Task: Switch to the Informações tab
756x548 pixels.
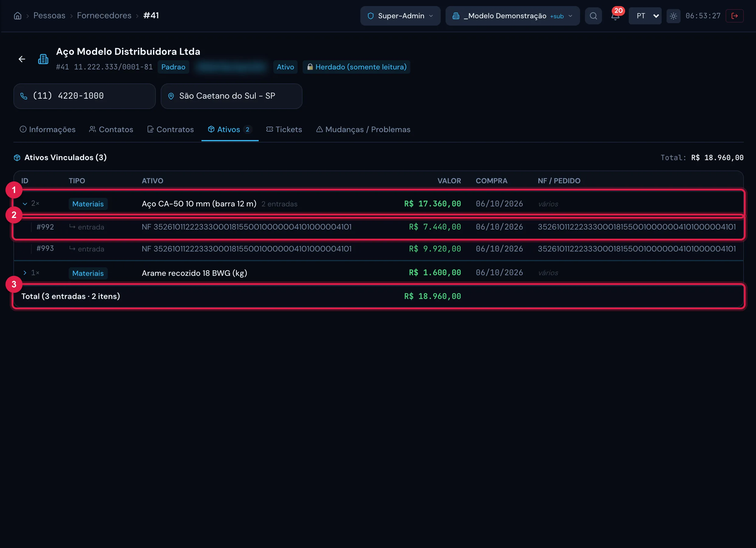Action: click(x=48, y=129)
